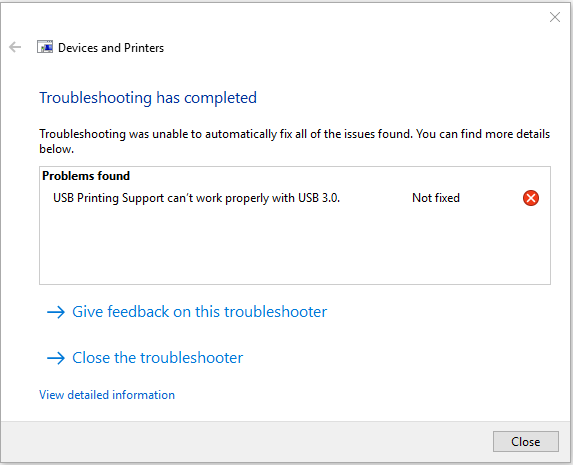The height and width of the screenshot is (465, 573).
Task: Click the word below in the description
Action: 56,149
